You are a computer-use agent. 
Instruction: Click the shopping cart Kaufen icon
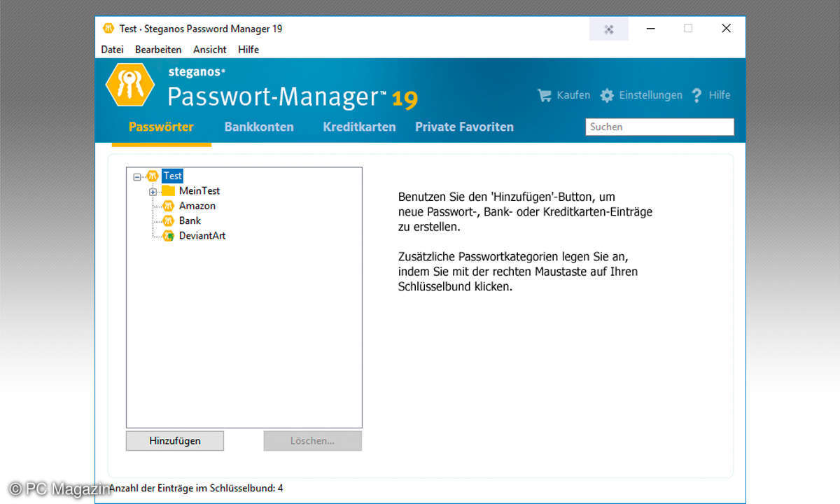tap(544, 95)
